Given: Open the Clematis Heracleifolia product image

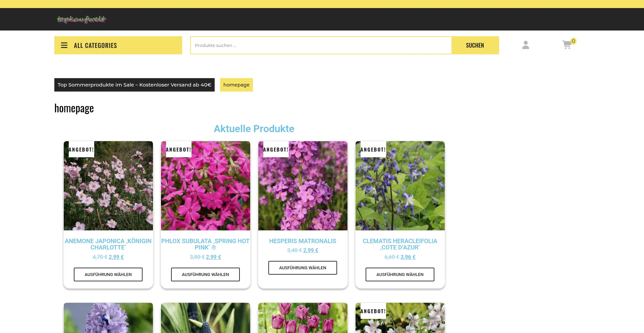Looking at the screenshot, I should [x=400, y=186].
